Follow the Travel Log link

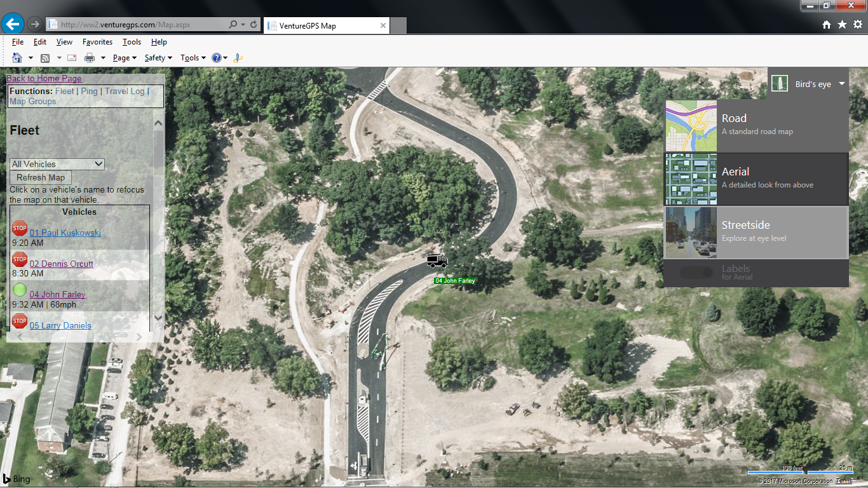pyautogui.click(x=125, y=91)
